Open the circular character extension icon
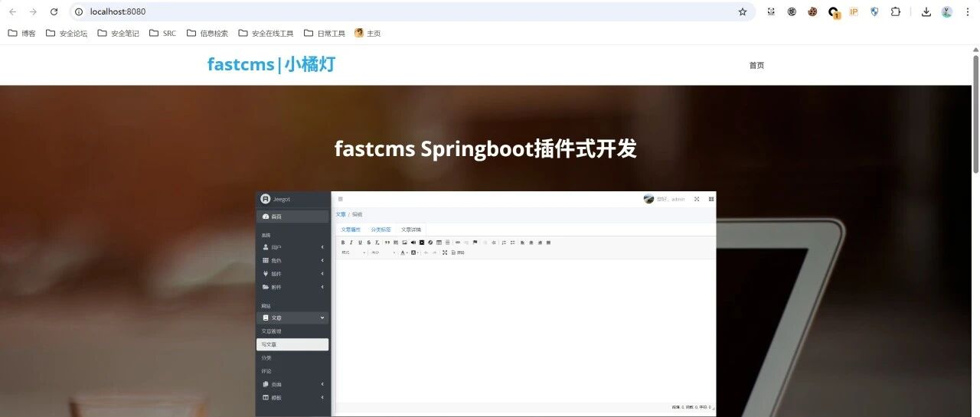Screen dimensions: 980x417 tap(792, 11)
